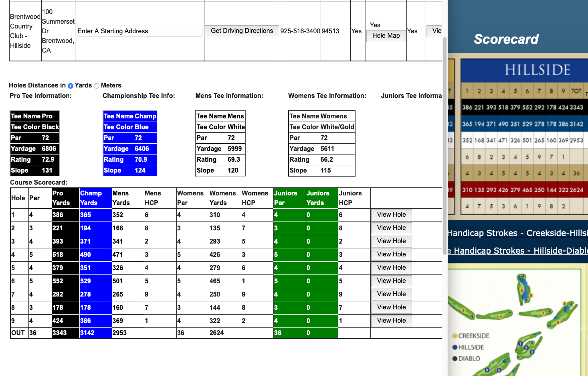This screenshot has height=376, width=588.
Task: Click OUT total Pro yards 3343
Action: pos(59,333)
